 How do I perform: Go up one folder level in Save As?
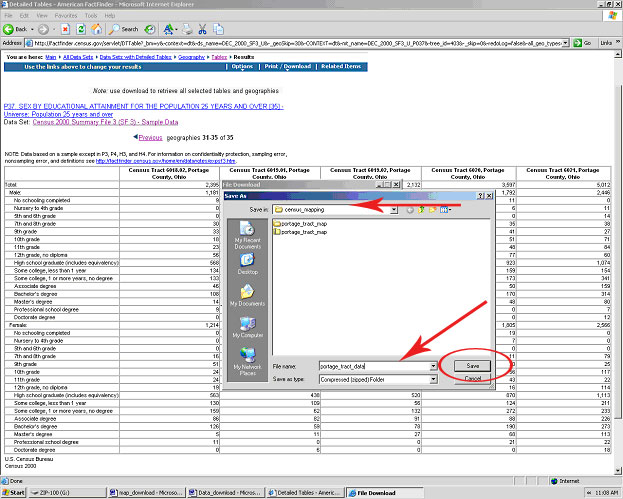pyautogui.click(x=421, y=210)
